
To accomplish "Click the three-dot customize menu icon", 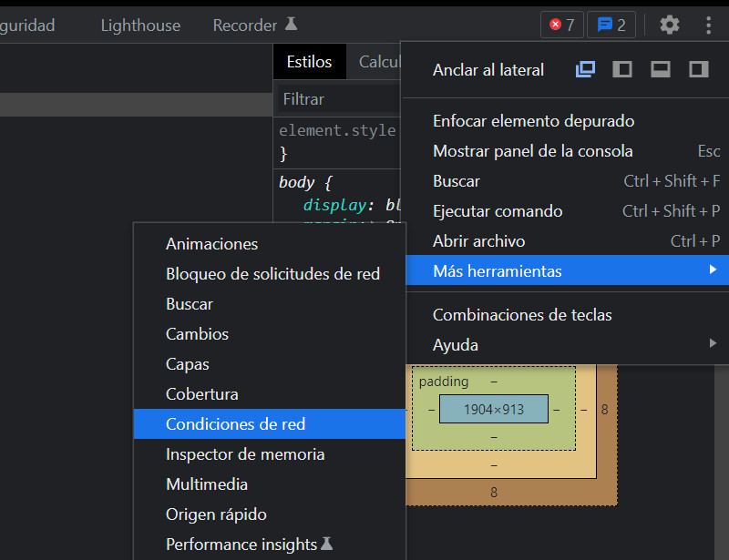I will (709, 25).
